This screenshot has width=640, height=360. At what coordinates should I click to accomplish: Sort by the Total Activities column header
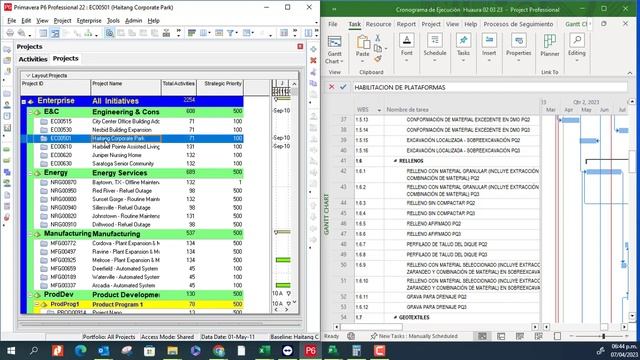(x=179, y=88)
